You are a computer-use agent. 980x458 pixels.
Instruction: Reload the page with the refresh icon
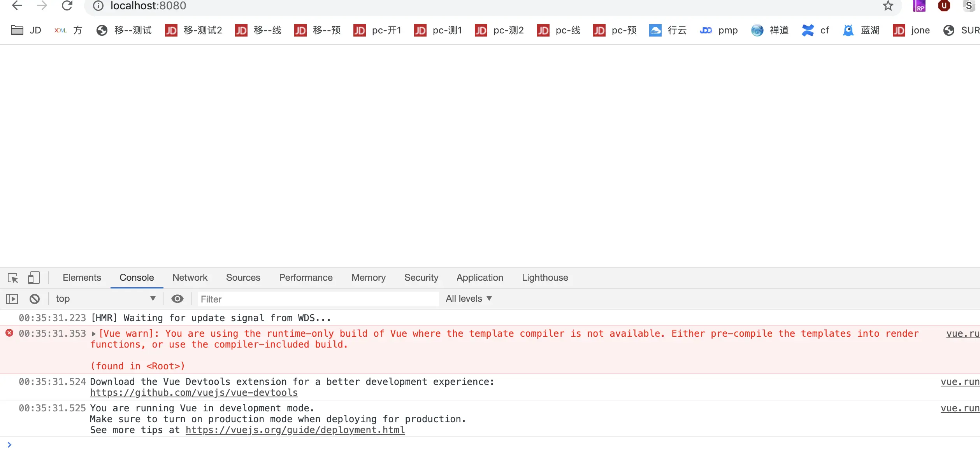tap(67, 6)
